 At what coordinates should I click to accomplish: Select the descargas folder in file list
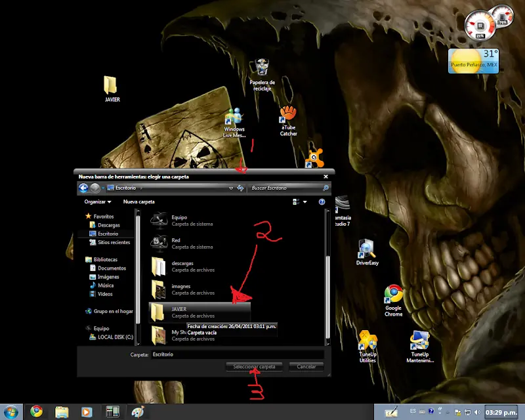(199, 266)
